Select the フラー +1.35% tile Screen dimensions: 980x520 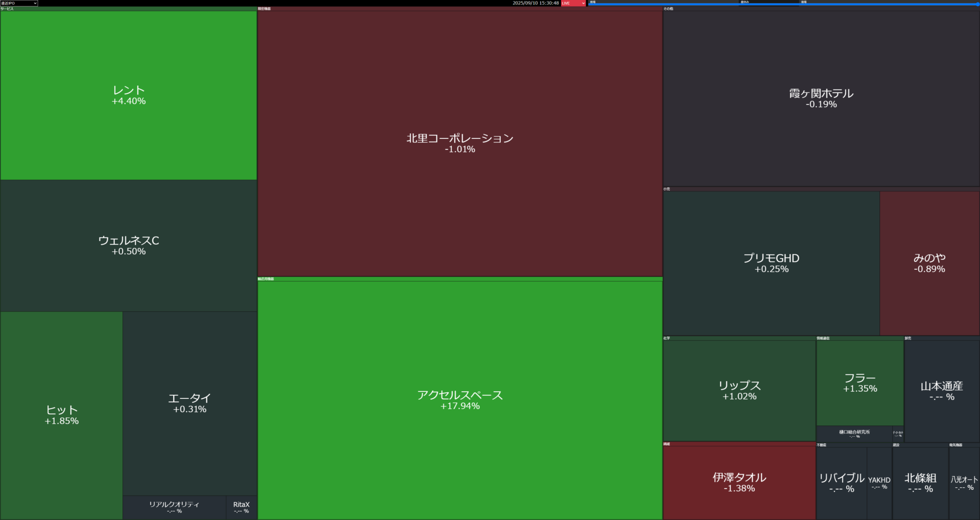[860, 383]
